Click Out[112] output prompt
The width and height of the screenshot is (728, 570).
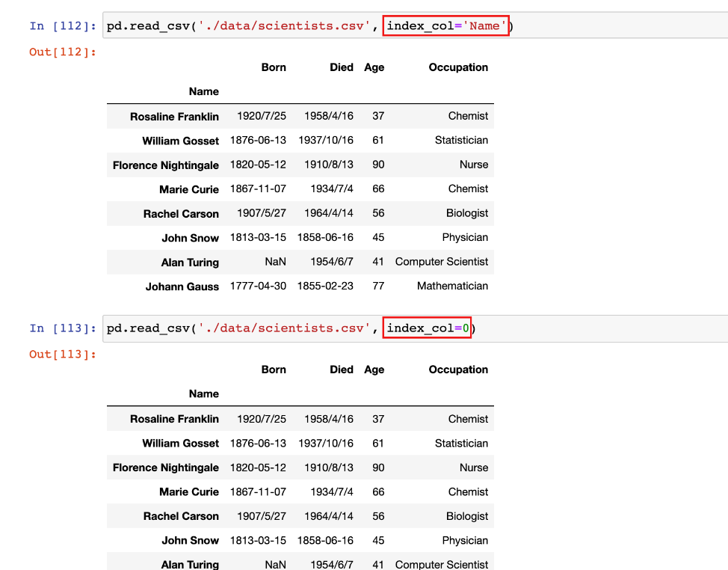pyautogui.click(x=63, y=52)
